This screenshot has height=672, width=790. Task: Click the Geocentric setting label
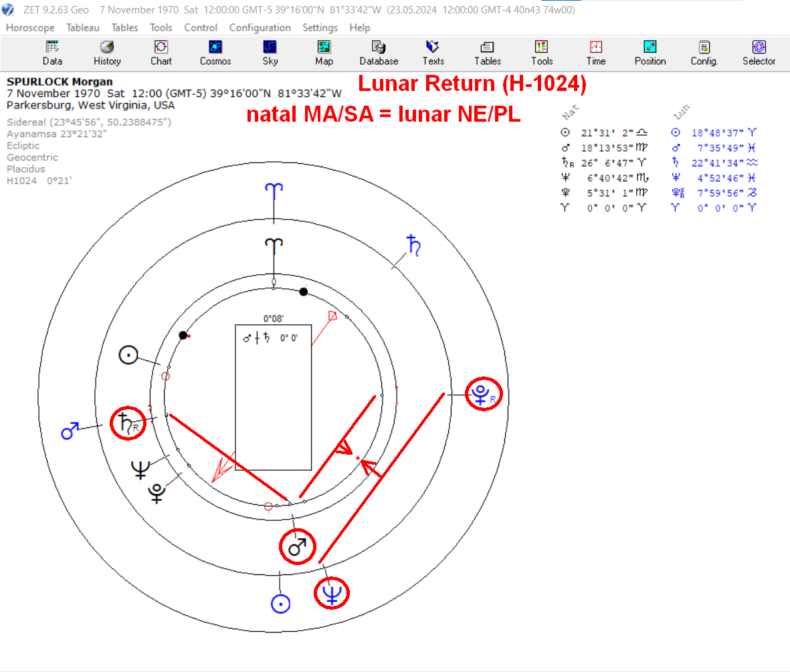(x=32, y=157)
